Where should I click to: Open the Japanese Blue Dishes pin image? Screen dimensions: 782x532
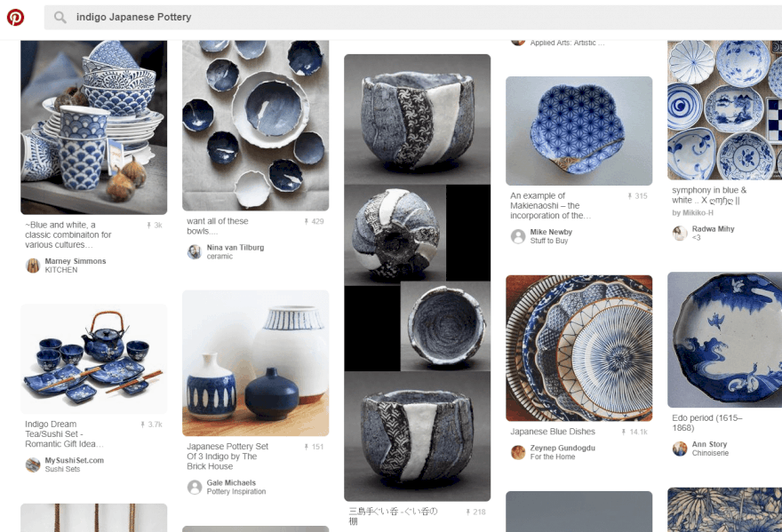(579, 347)
